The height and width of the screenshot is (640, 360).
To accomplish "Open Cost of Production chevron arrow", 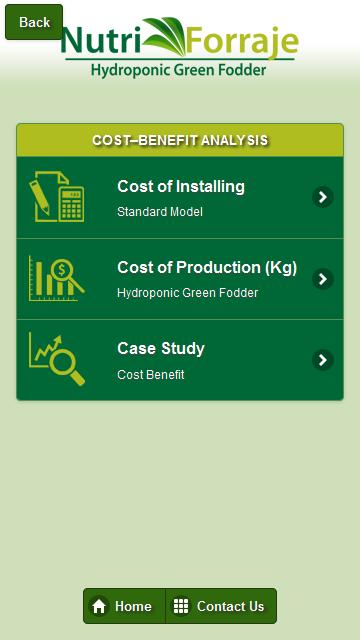I will pyautogui.click(x=323, y=279).
